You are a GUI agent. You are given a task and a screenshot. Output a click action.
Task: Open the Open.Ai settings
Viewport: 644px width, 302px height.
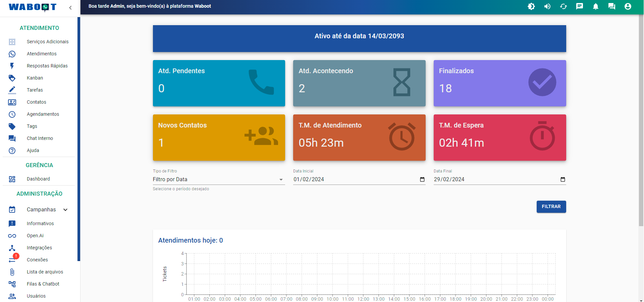pyautogui.click(x=35, y=236)
